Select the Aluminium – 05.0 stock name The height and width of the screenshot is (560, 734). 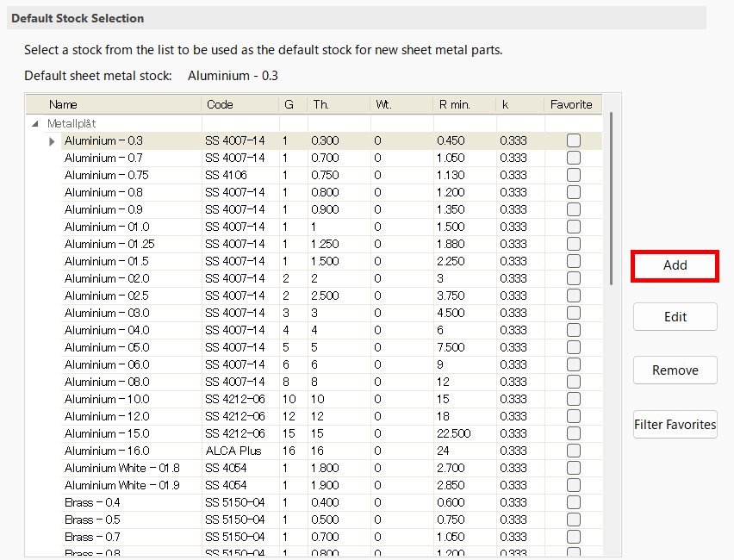point(107,347)
